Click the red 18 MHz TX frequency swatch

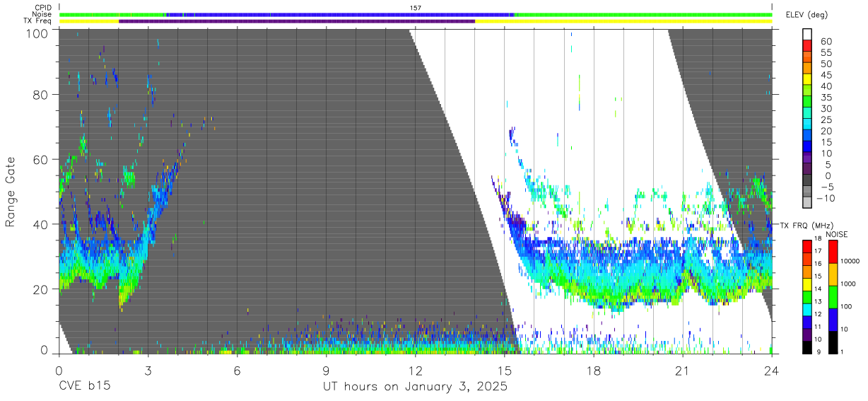pos(807,245)
